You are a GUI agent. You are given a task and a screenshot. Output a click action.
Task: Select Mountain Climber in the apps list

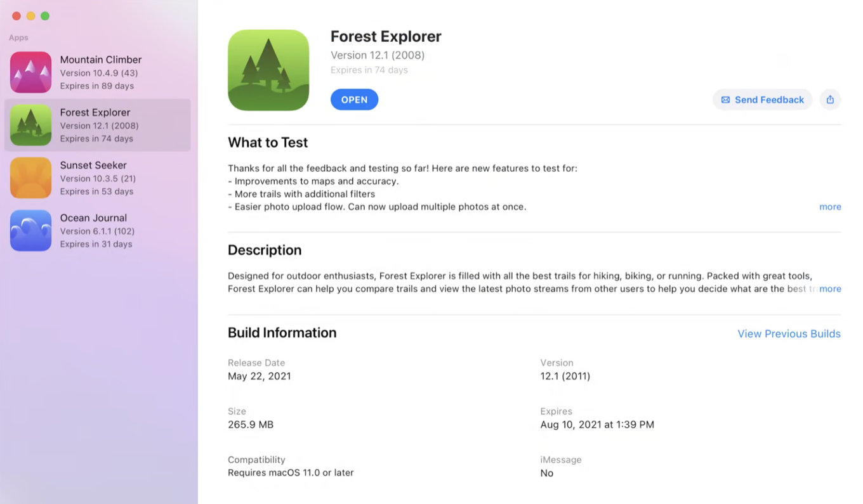pos(100,72)
